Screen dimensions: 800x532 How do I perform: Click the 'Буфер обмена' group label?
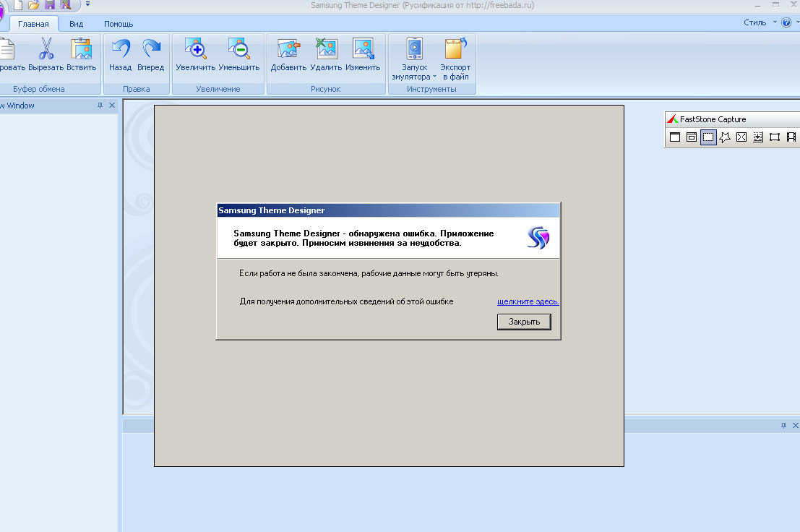39,89
